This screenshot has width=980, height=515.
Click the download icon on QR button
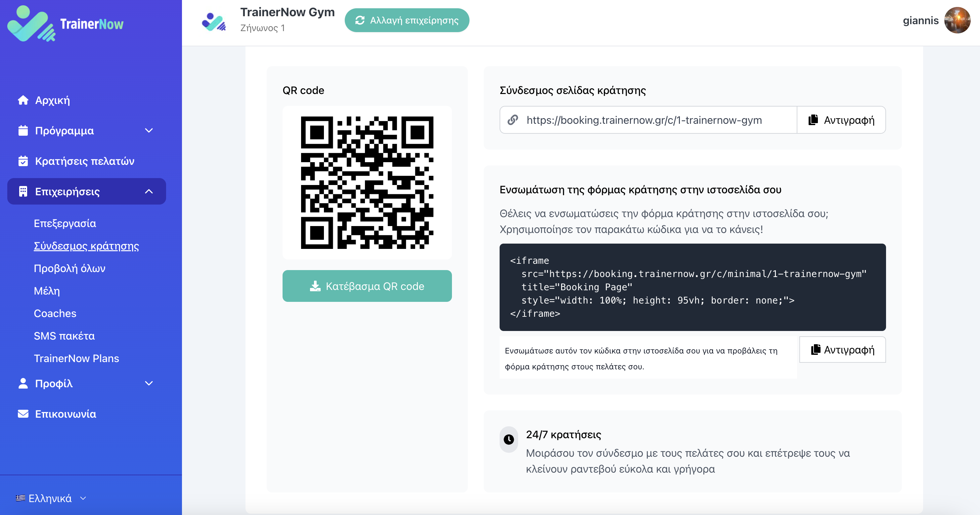(315, 286)
